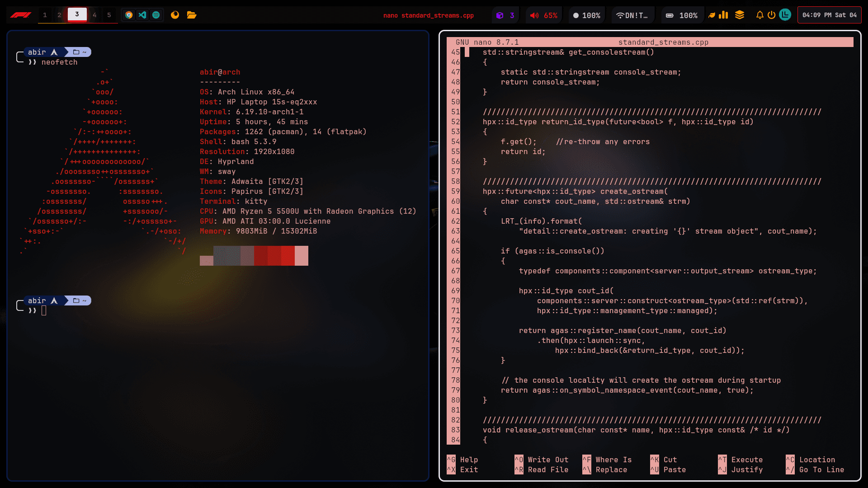Click ^/ Go To Line in nano
Viewport: 868px width, 488px height.
click(x=815, y=469)
